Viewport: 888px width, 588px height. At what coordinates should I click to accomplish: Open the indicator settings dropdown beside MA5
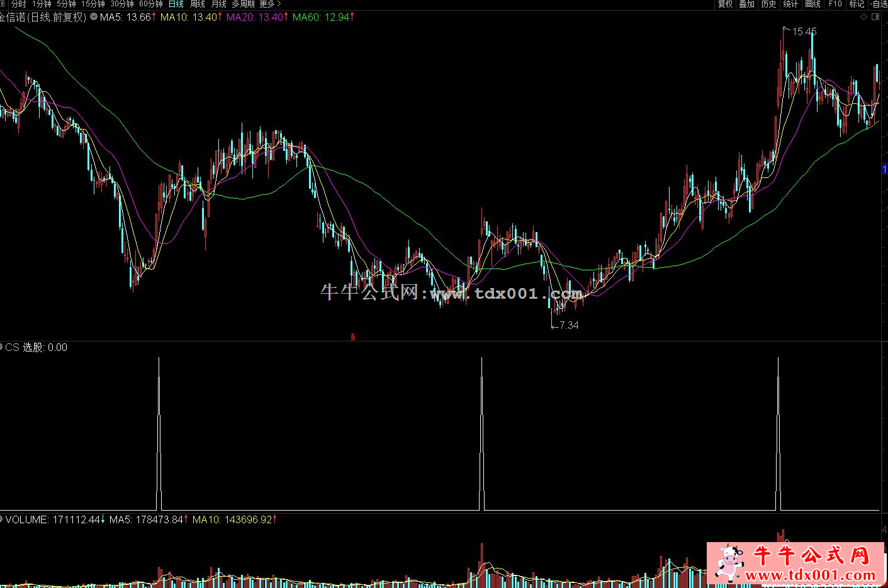click(94, 17)
